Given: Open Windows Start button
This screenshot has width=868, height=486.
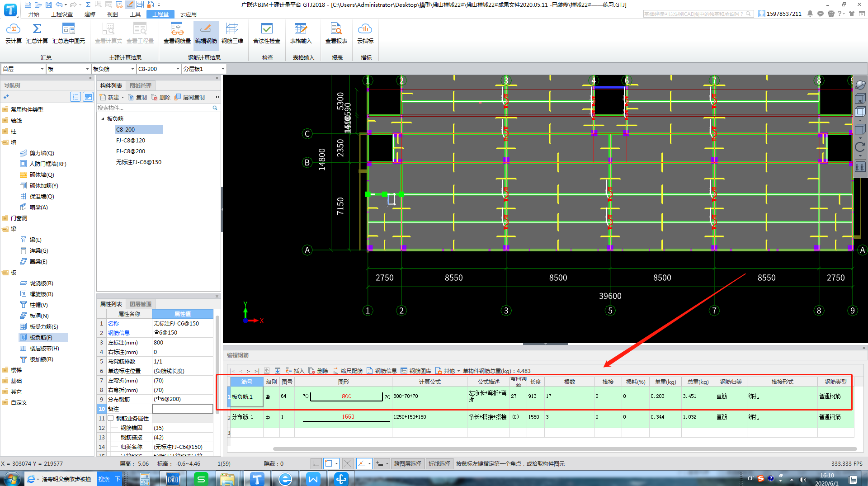Looking at the screenshot, I should point(12,478).
